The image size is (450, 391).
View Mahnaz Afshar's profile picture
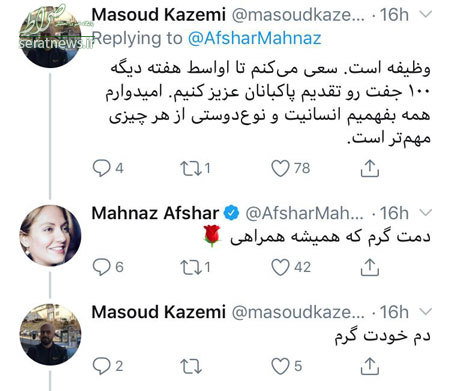tap(50, 235)
